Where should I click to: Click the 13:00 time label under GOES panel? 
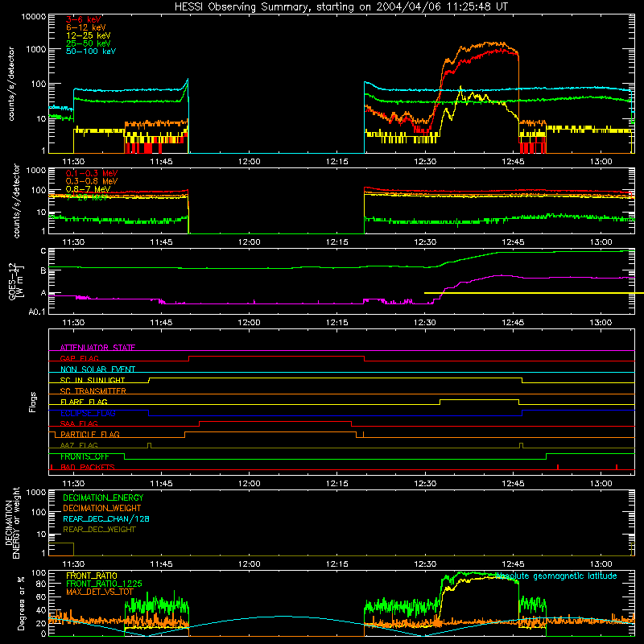click(601, 323)
